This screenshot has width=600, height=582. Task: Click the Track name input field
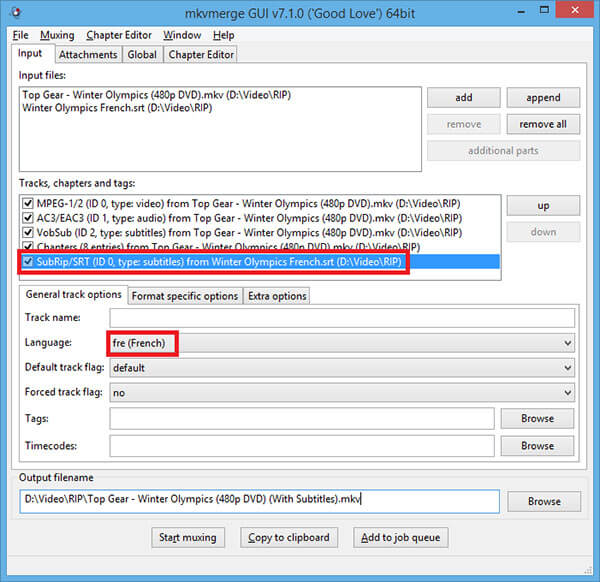[342, 318]
